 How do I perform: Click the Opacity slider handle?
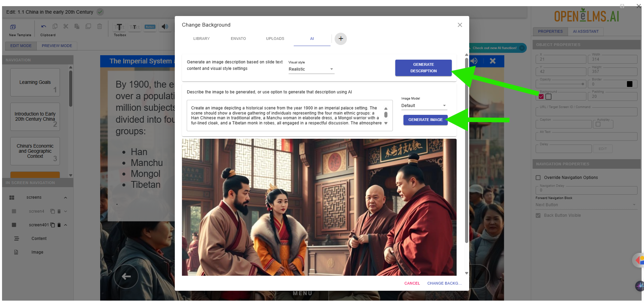click(583, 84)
